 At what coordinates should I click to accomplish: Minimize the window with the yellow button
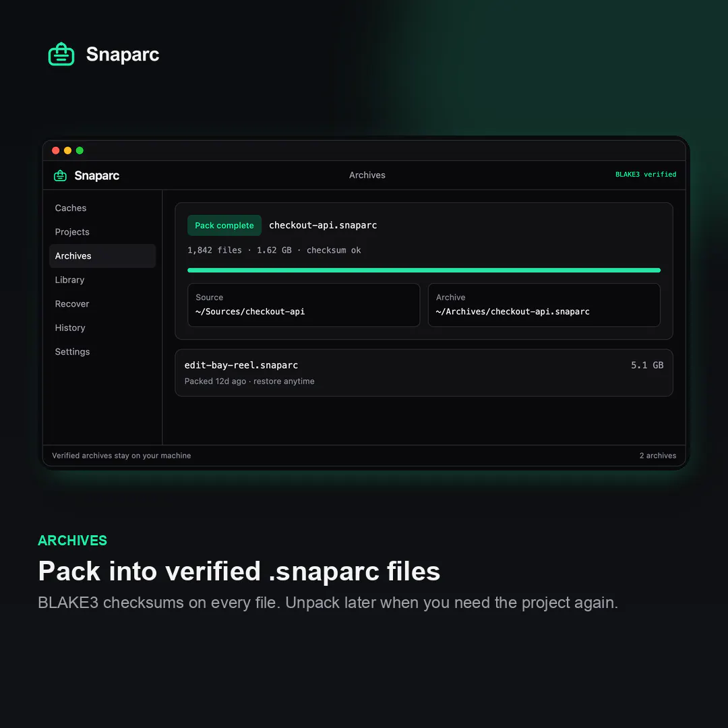(68, 150)
